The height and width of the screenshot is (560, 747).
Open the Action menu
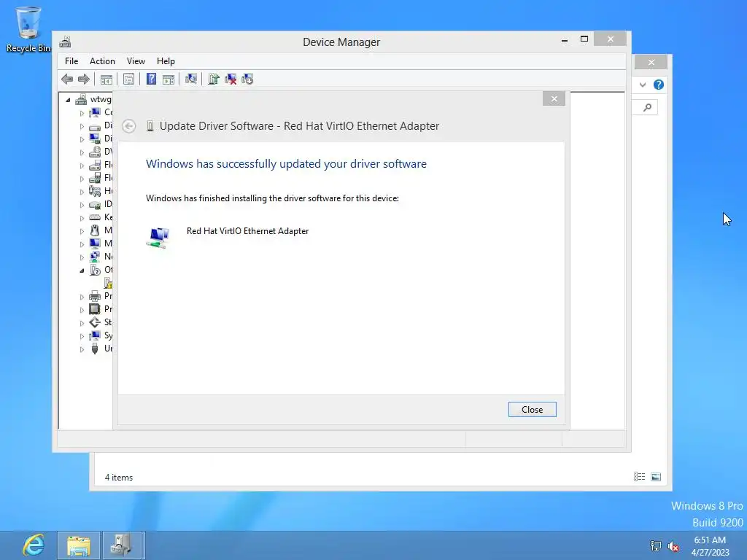click(102, 61)
